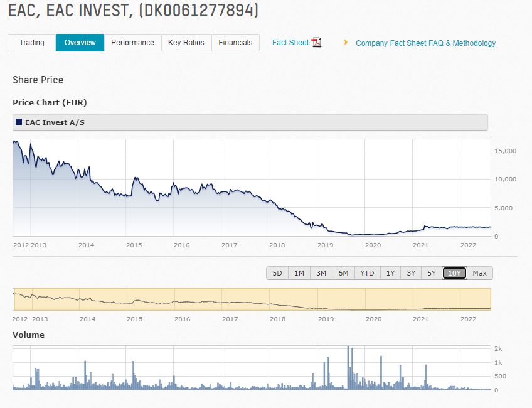Click the EAC Invest A/S legend square
Viewport: 532px width, 408px height.
(x=18, y=122)
